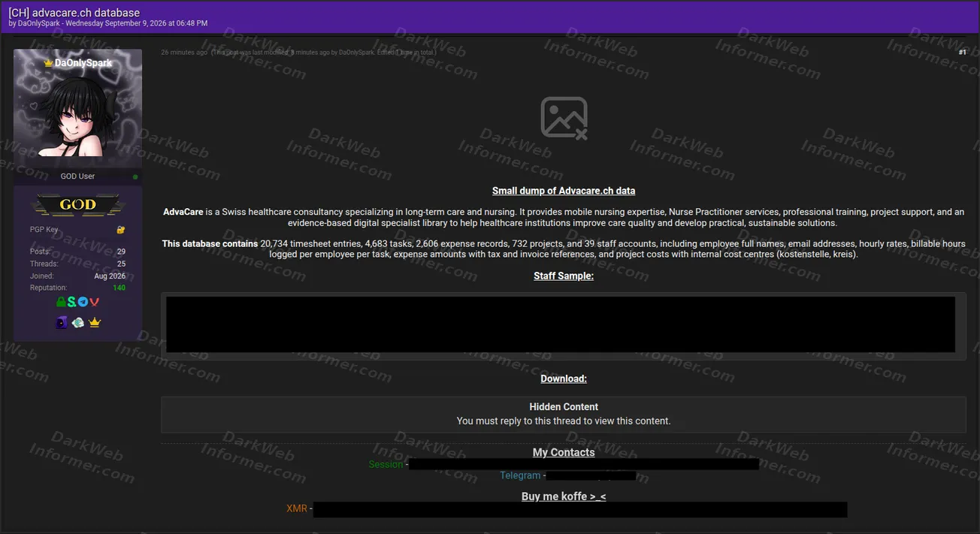Click the '26 minutes ago' timestamp

pos(184,53)
